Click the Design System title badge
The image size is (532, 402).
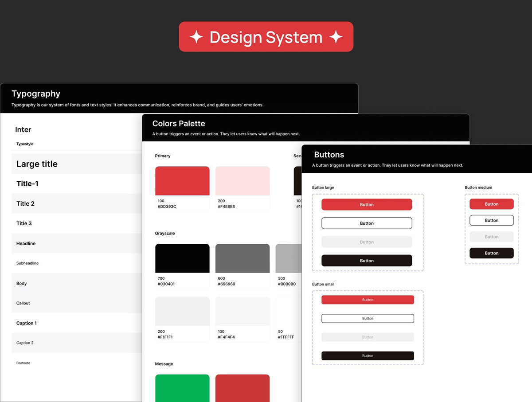pos(266,37)
